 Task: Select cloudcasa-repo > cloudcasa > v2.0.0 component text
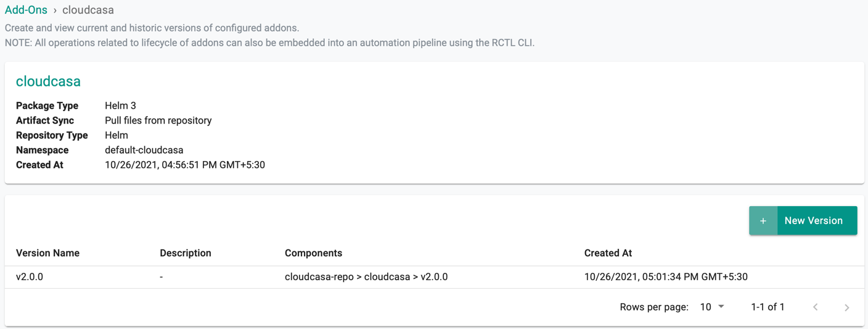tap(366, 277)
